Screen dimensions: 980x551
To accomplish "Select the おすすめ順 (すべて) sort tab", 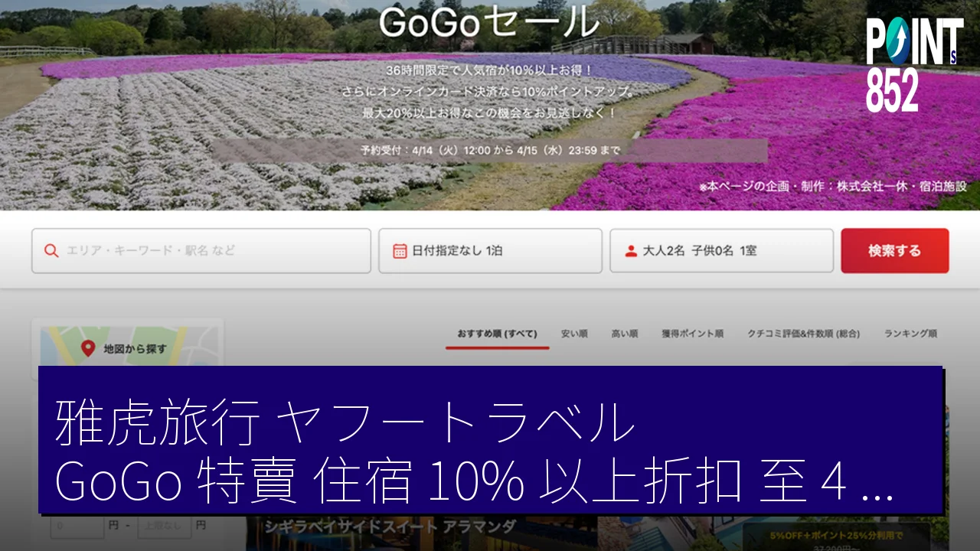I will pos(497,334).
